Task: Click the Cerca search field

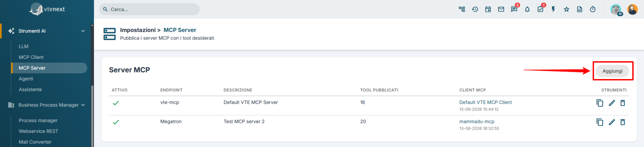Action: 149,9
